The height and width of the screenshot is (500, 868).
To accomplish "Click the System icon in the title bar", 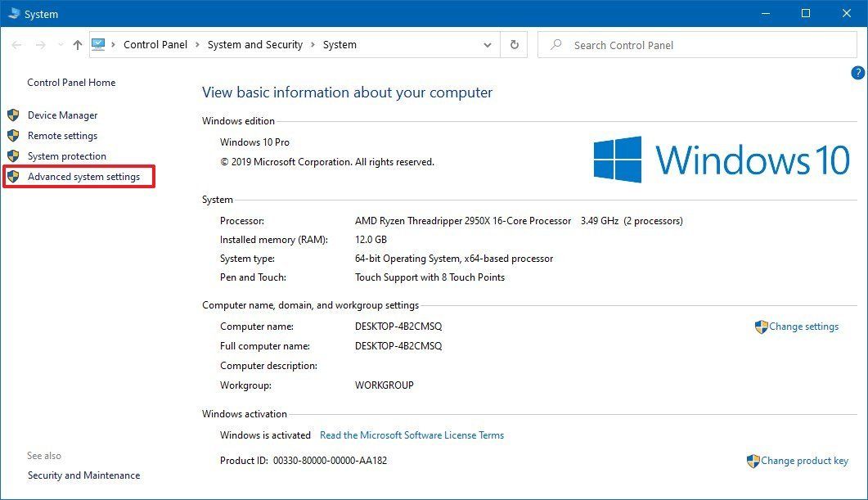I will (x=14, y=13).
